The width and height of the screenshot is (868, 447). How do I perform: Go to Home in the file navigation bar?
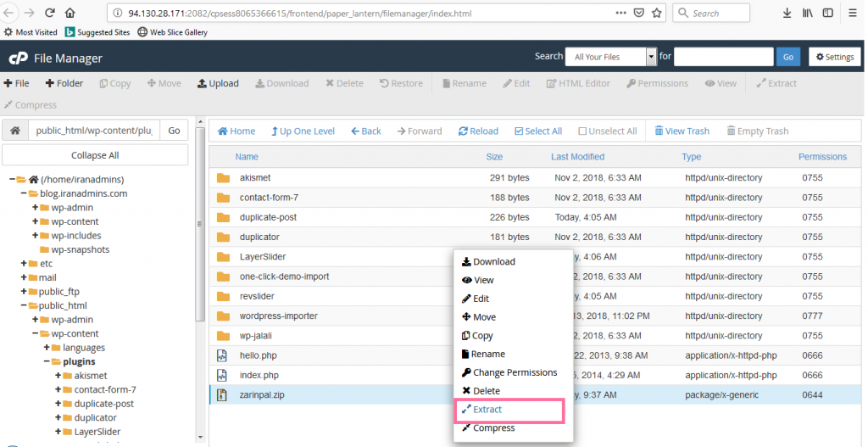(x=236, y=131)
